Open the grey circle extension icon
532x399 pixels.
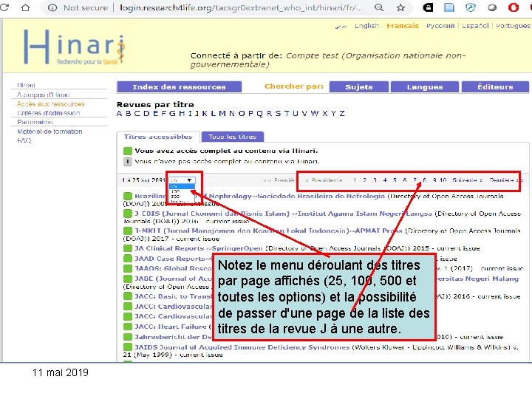coord(492,7)
